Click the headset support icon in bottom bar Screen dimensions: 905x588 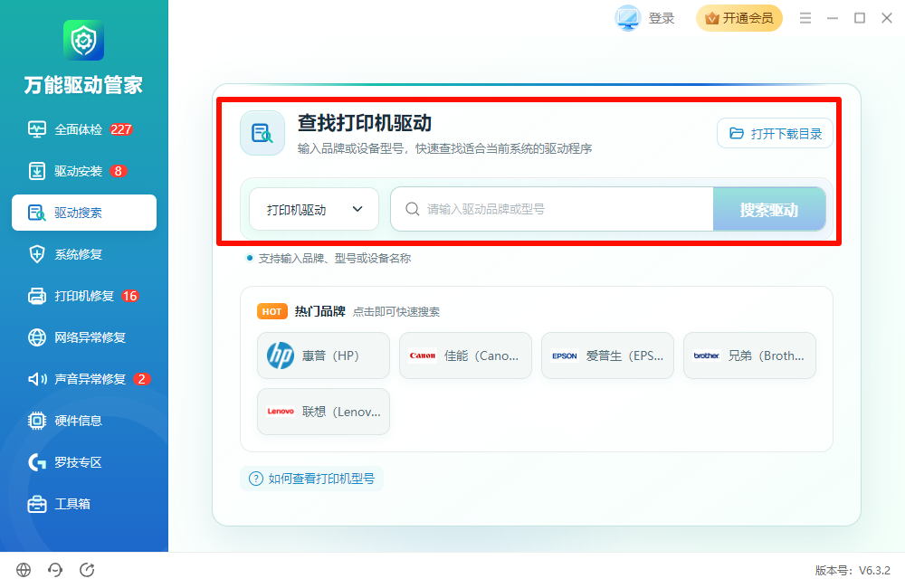pos(55,570)
